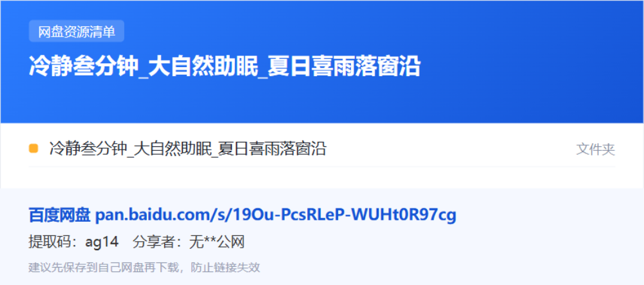Click the share code 19Ou-PcsRLeP-WUHt0R97cg in the URL
This screenshot has height=285, width=644.
click(345, 215)
